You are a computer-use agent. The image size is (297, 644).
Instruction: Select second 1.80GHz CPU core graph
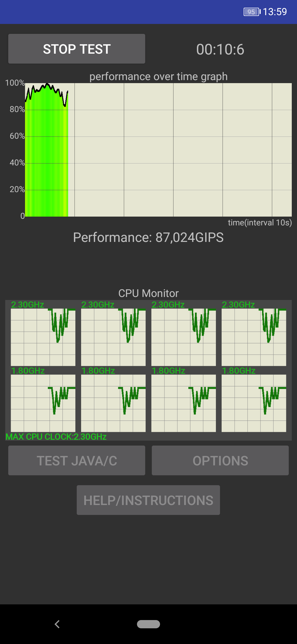click(113, 403)
